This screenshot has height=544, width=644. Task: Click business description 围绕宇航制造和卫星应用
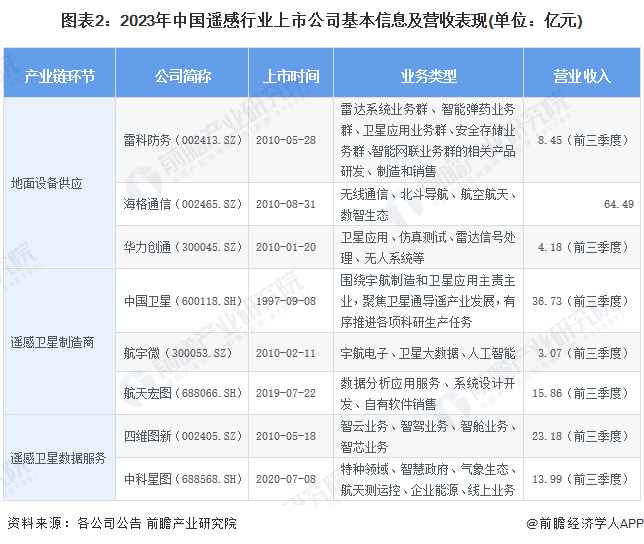tap(428, 301)
